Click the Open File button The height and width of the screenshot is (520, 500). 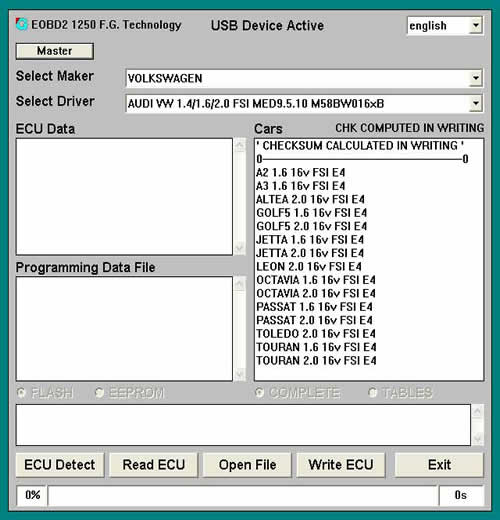pyautogui.click(x=247, y=465)
